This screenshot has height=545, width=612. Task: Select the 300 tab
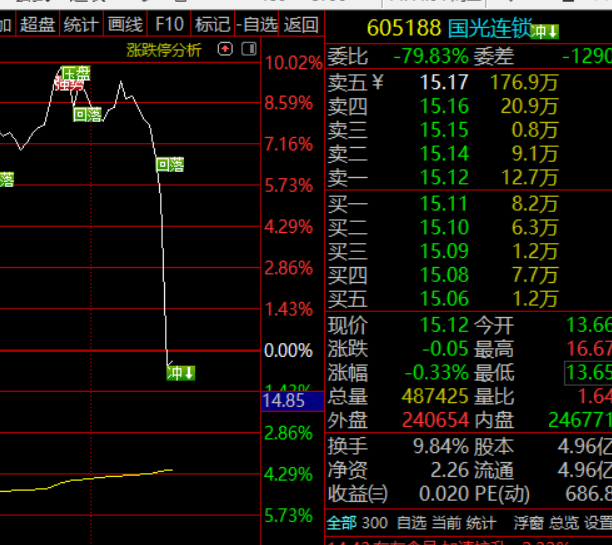[x=375, y=523]
